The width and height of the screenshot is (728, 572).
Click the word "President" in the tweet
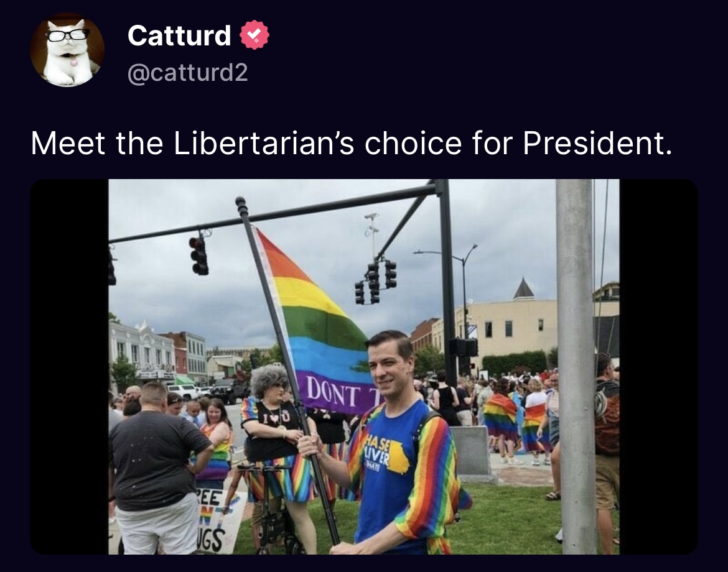click(597, 143)
